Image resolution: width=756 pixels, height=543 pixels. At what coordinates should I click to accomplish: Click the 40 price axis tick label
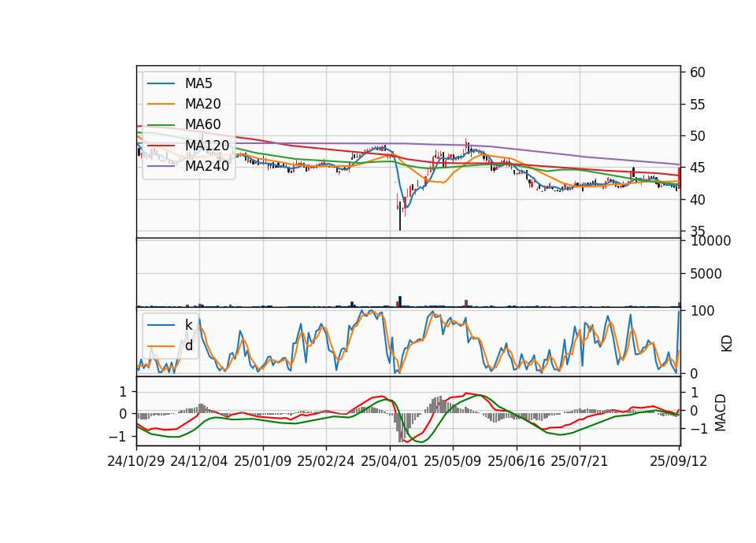(698, 199)
